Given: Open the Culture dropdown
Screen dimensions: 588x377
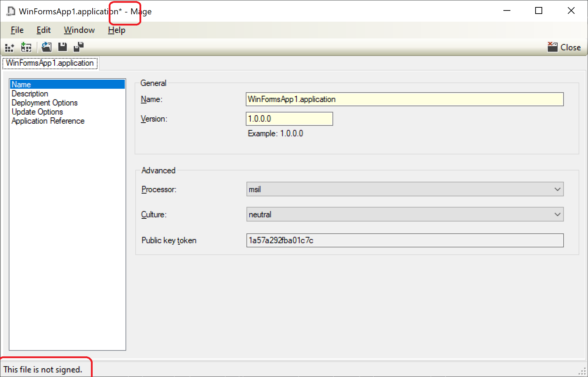Looking at the screenshot, I should 557,214.
